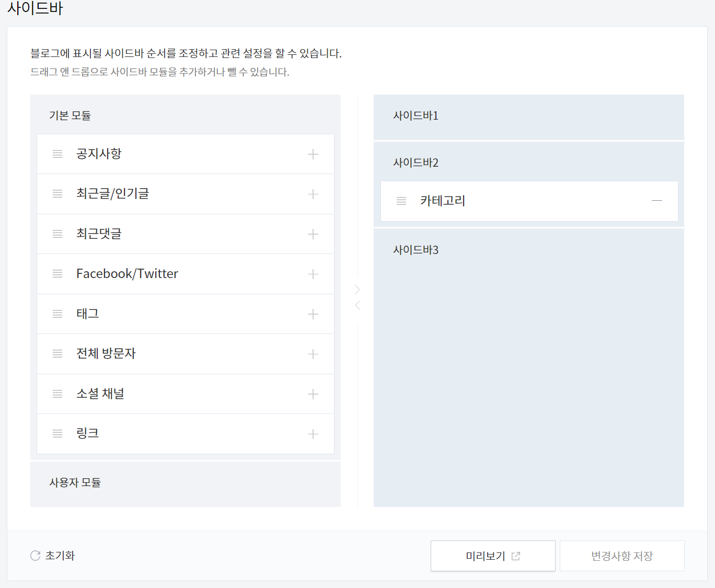This screenshot has width=715, height=588.
Task: Click the right chevron between the panels
Action: [x=357, y=289]
